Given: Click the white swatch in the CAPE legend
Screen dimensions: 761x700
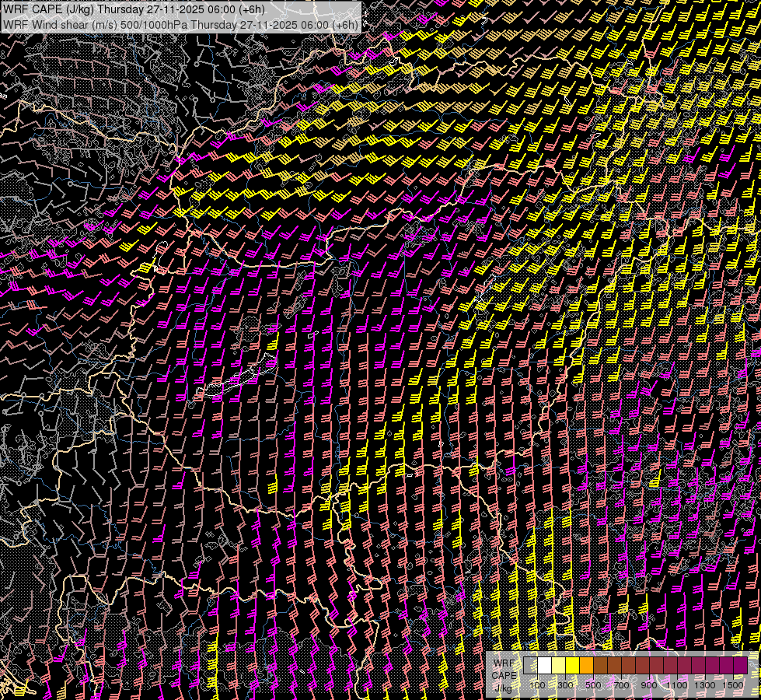Looking at the screenshot, I should pyautogui.click(x=545, y=665).
